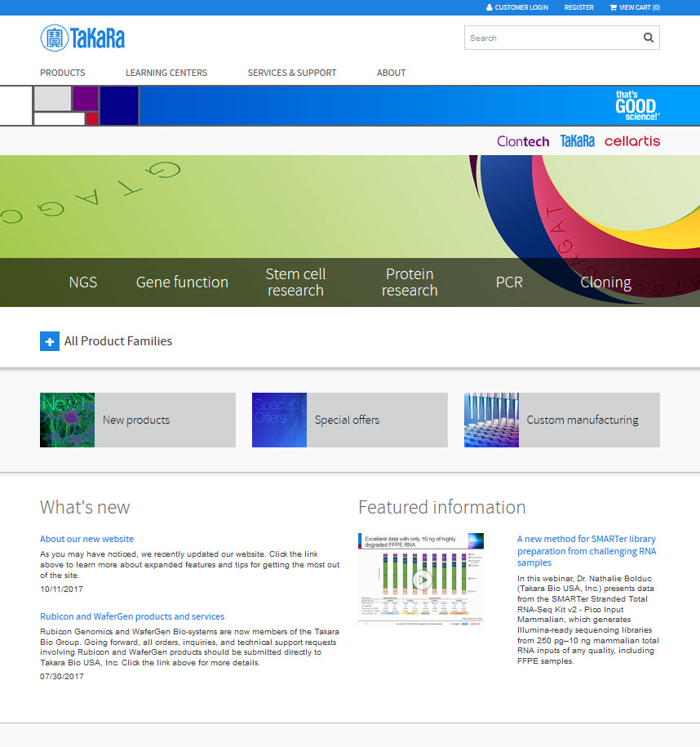
Task: Select the NGS category
Action: pyautogui.click(x=83, y=282)
